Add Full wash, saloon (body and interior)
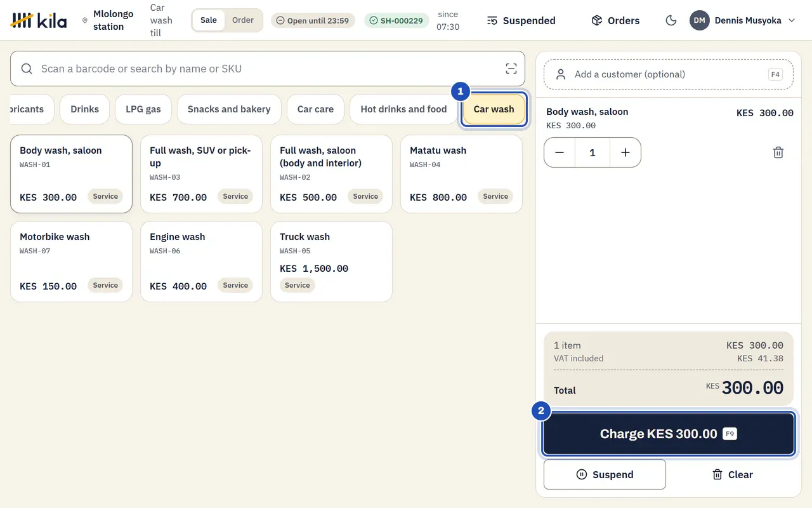The image size is (812, 508). click(331, 174)
